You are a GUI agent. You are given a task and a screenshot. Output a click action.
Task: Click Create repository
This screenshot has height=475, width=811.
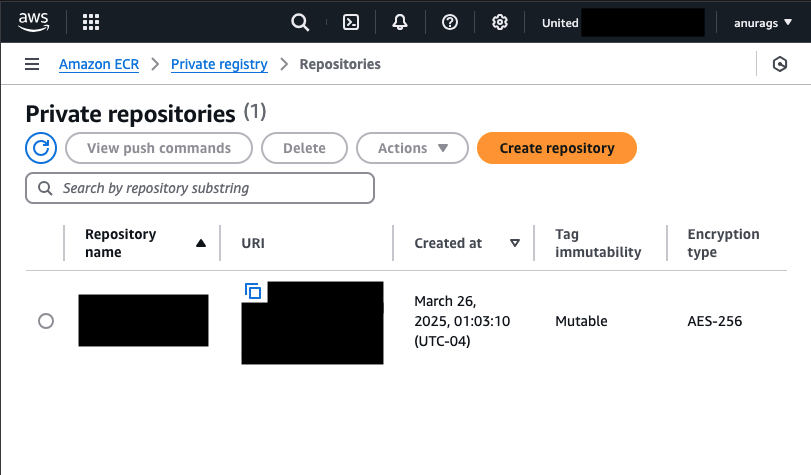[x=557, y=148]
